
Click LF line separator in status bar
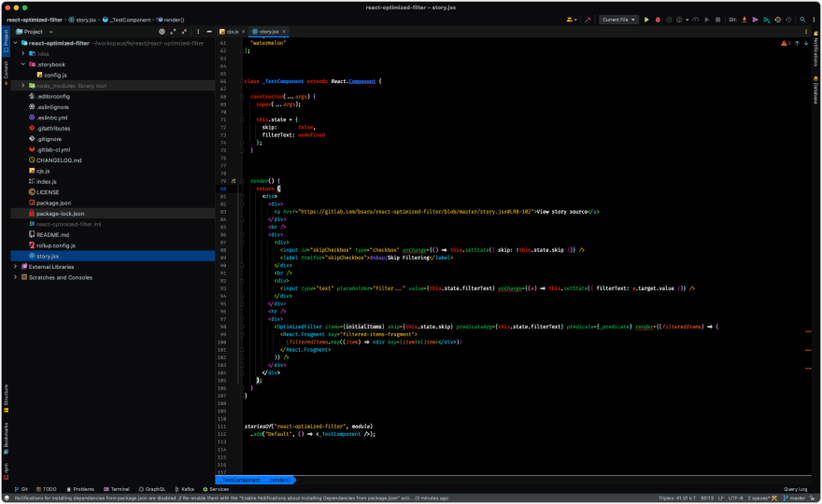click(721, 498)
